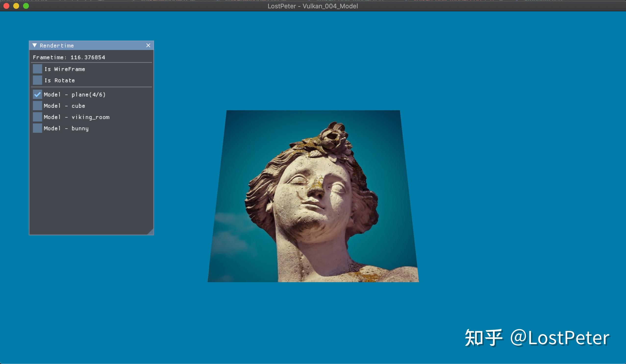The width and height of the screenshot is (626, 364).
Task: Click the checkmark icon on Model - plane checkbox
Action: click(x=37, y=95)
